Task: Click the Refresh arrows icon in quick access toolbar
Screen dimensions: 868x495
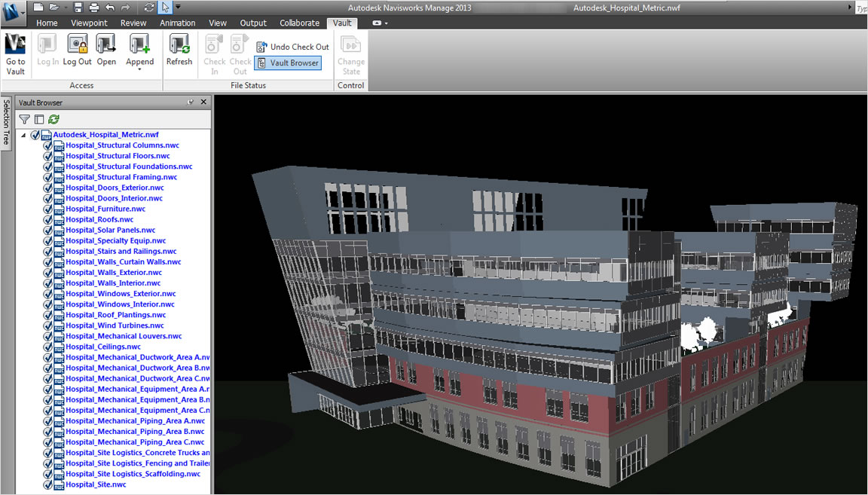Action: pos(149,8)
